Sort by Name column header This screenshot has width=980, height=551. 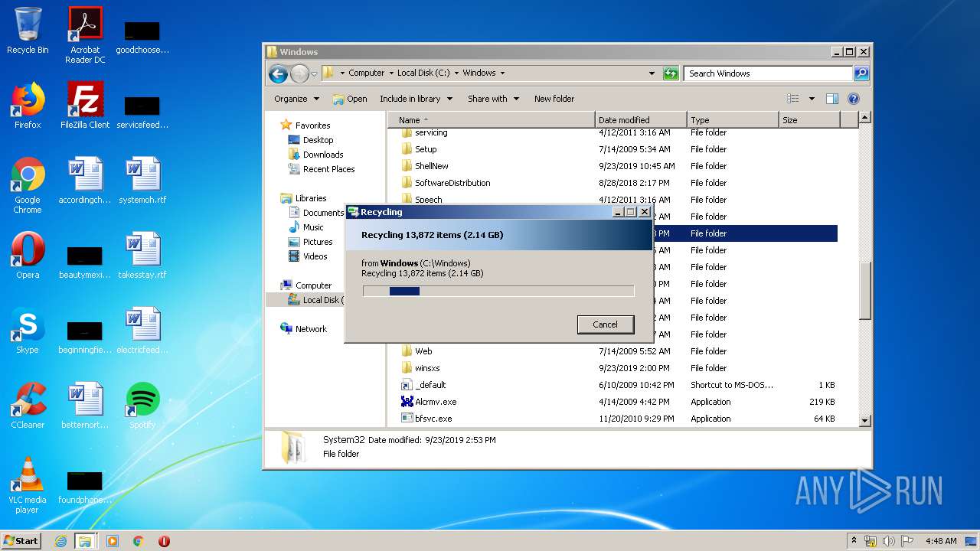coord(492,120)
